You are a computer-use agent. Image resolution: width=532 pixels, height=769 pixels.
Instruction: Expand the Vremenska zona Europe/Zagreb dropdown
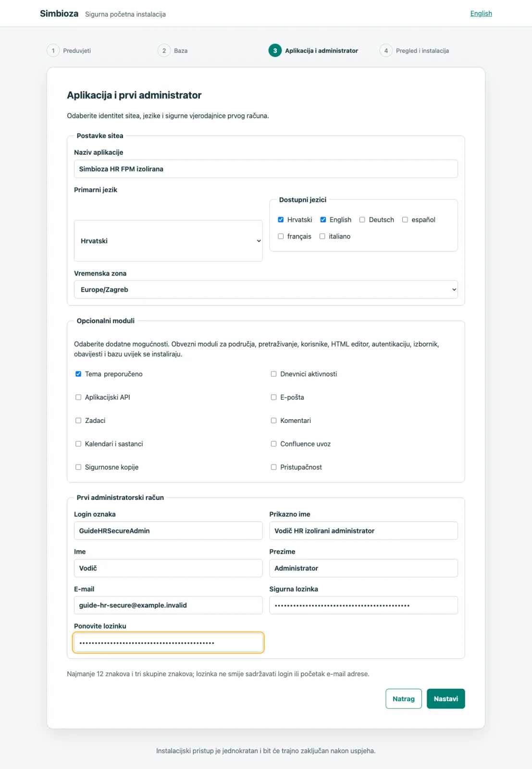coord(266,289)
